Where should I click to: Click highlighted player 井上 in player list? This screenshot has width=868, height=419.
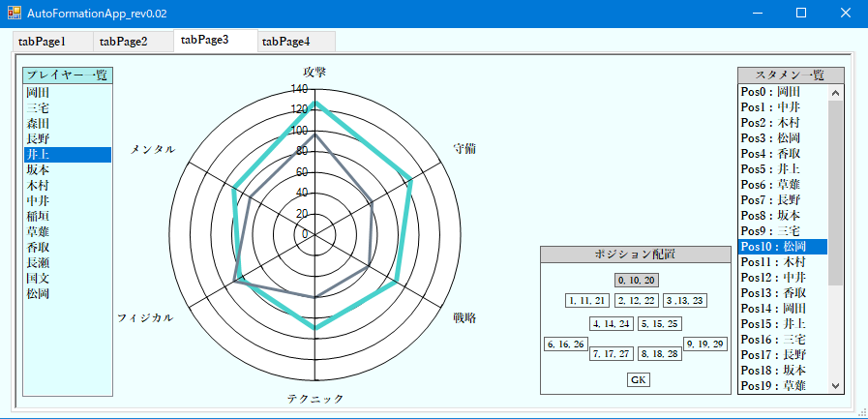click(x=67, y=155)
